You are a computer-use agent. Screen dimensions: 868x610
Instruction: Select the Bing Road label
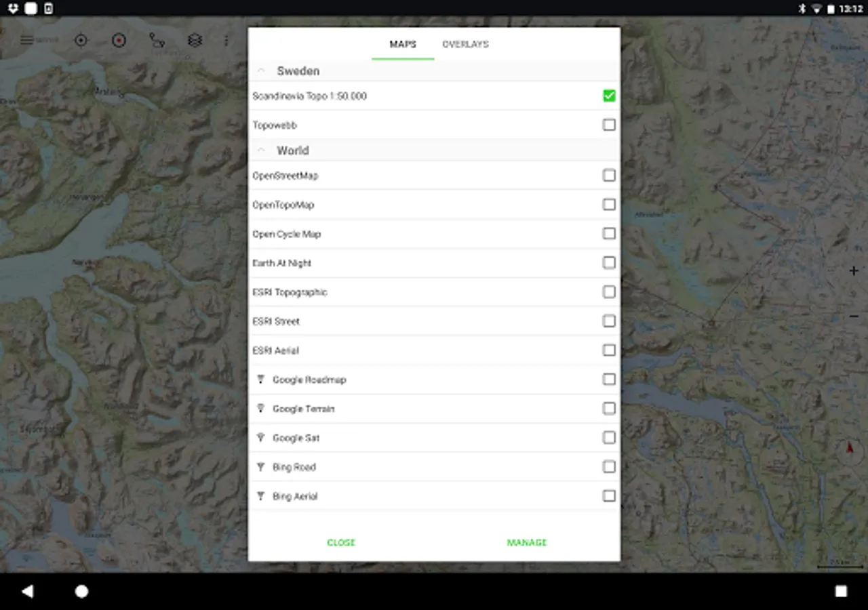[294, 467]
